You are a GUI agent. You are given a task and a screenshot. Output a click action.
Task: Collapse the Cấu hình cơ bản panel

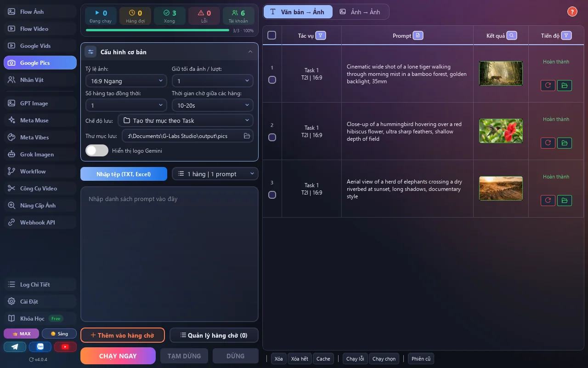[x=250, y=52]
